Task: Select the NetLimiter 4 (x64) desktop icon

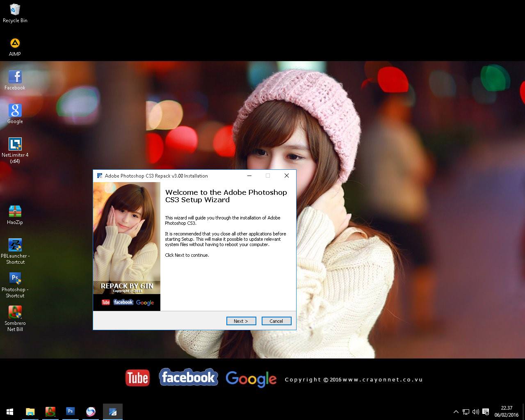Action: point(15,151)
